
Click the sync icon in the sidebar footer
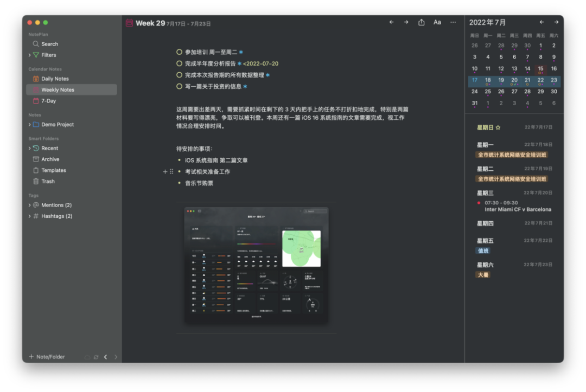tap(96, 357)
